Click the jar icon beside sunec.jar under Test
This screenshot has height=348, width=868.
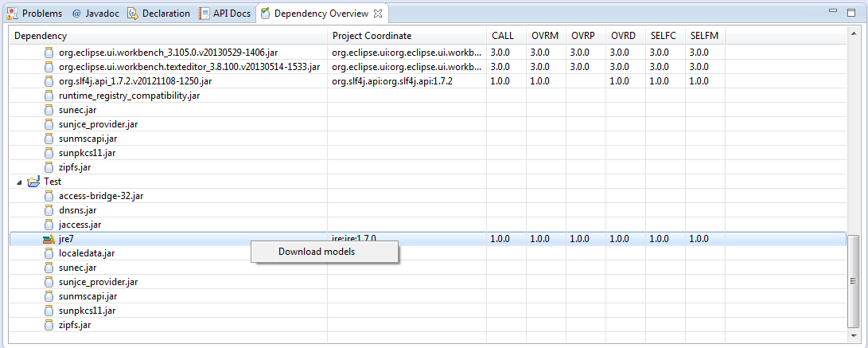pyautogui.click(x=49, y=268)
